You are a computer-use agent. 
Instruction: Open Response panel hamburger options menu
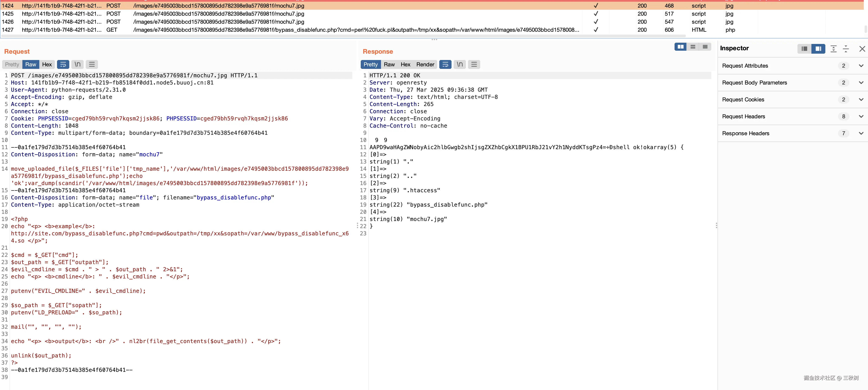tap(474, 64)
